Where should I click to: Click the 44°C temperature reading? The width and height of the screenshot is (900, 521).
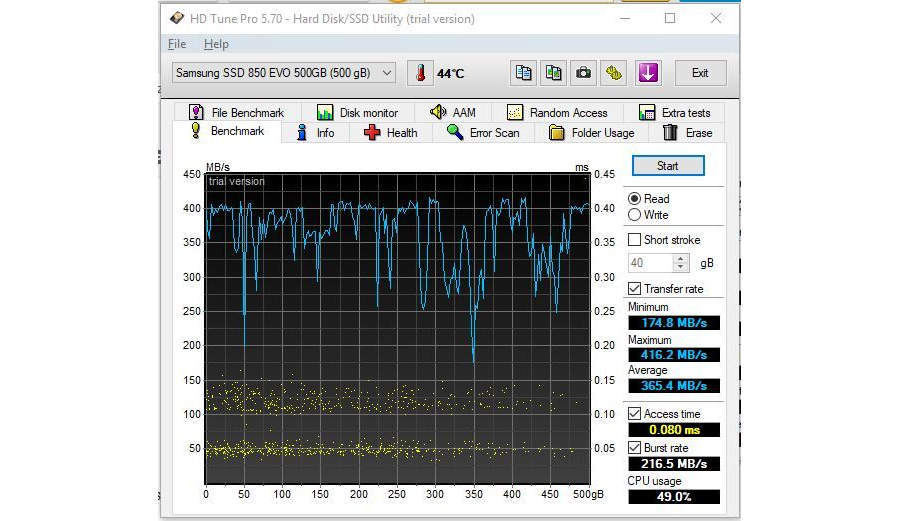coord(451,73)
